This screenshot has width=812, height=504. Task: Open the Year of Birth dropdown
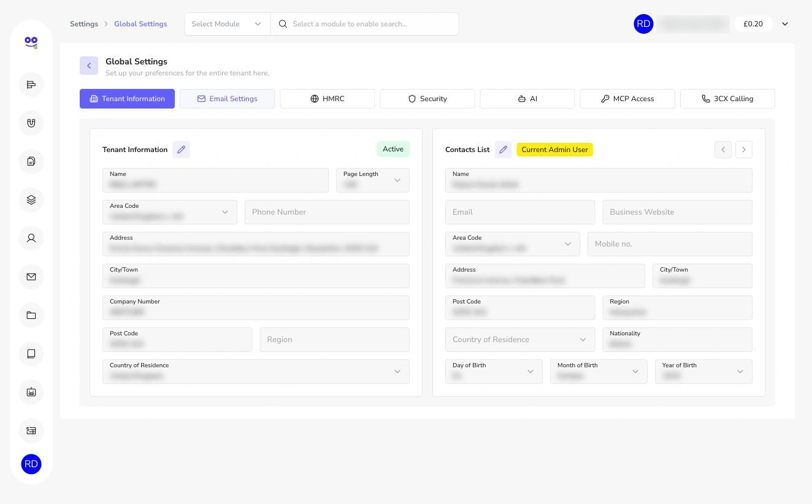(703, 372)
